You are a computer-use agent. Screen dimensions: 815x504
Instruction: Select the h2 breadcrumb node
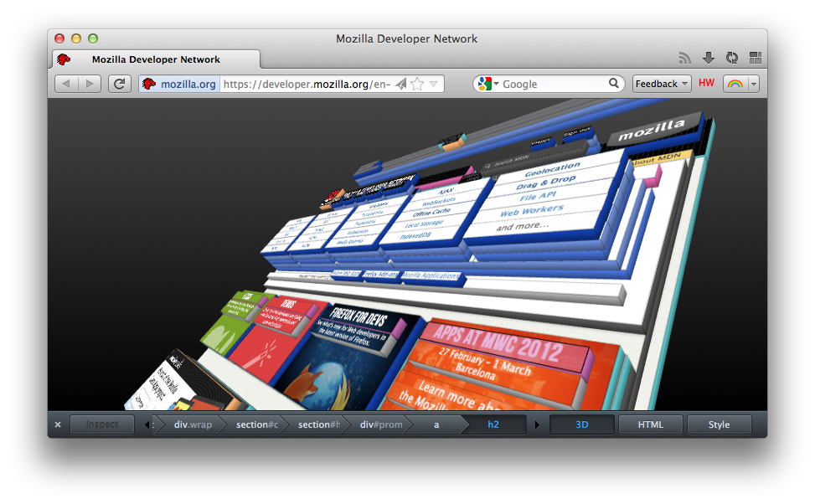[x=493, y=424]
